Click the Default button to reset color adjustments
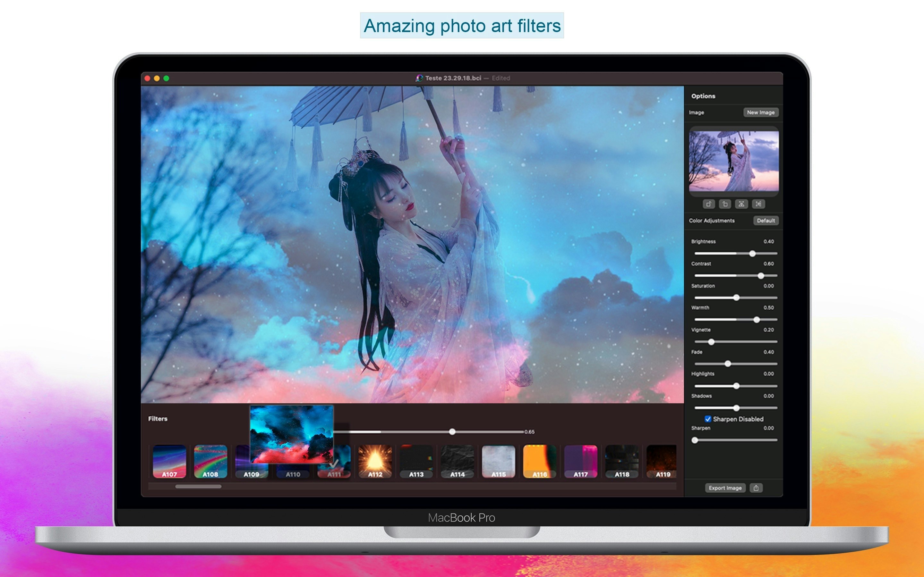Screen dimensions: 924x577 [766, 221]
